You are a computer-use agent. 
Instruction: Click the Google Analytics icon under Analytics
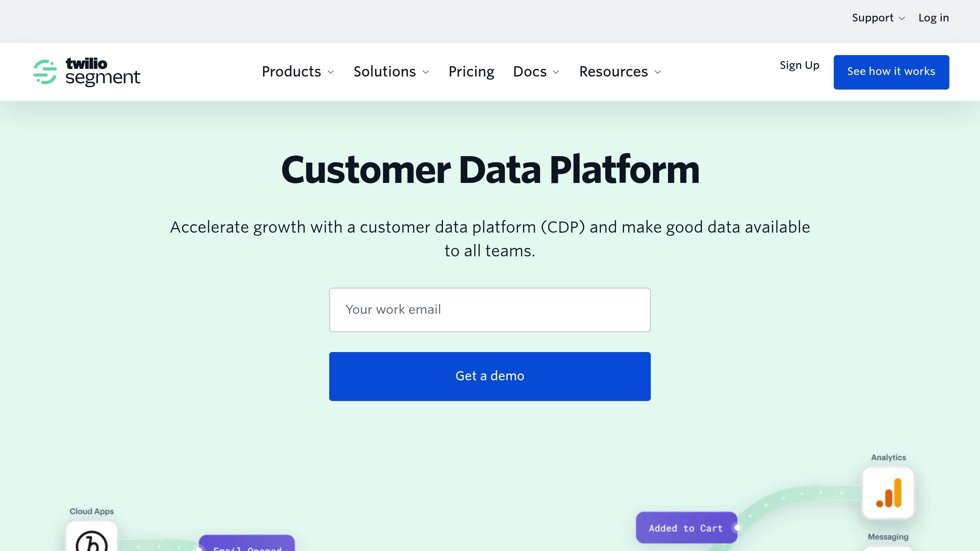[888, 492]
